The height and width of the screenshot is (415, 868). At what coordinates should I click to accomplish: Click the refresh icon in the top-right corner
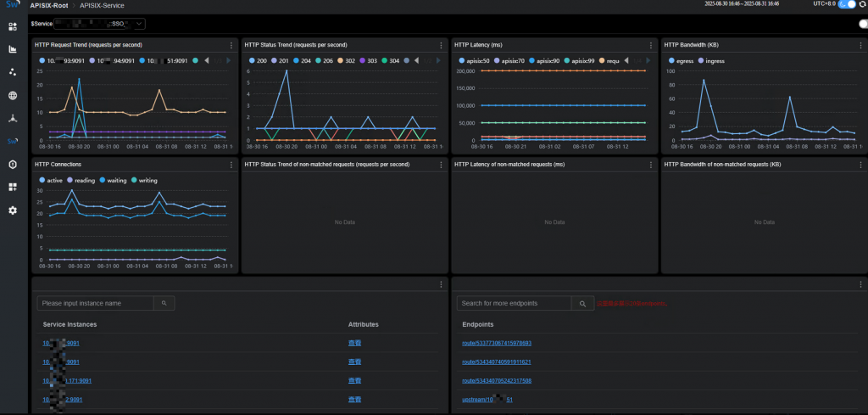[862, 4]
